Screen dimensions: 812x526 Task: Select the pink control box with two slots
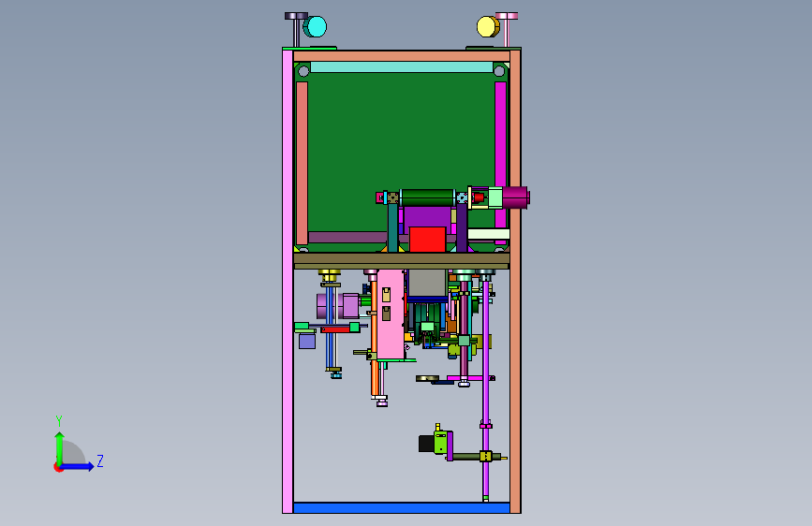[x=391, y=314]
